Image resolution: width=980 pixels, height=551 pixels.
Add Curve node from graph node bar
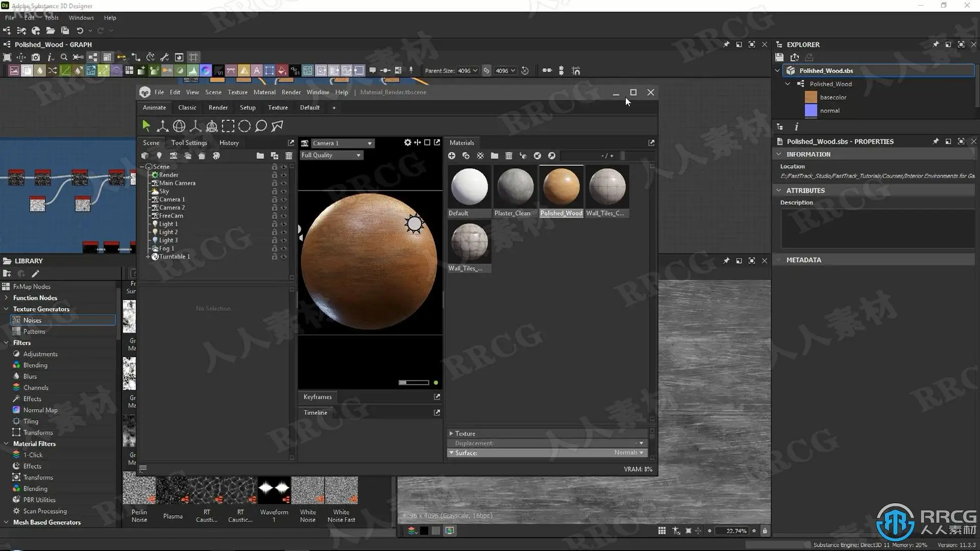(65, 70)
